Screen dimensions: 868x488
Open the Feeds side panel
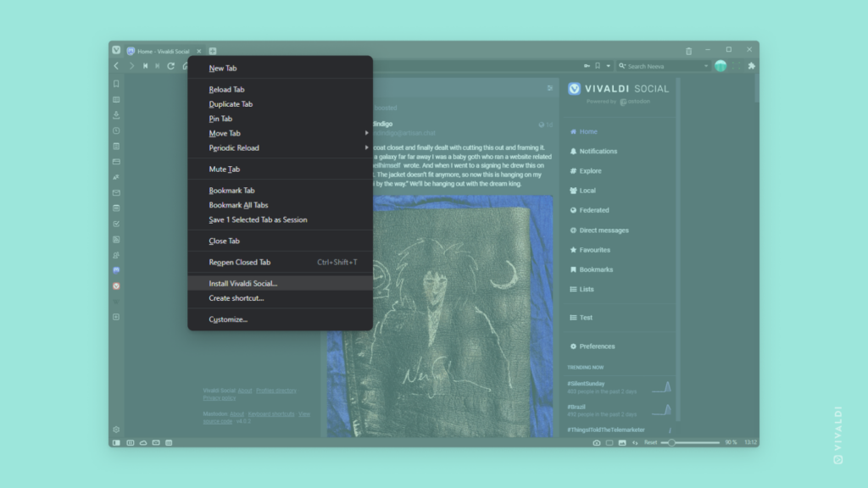point(116,240)
